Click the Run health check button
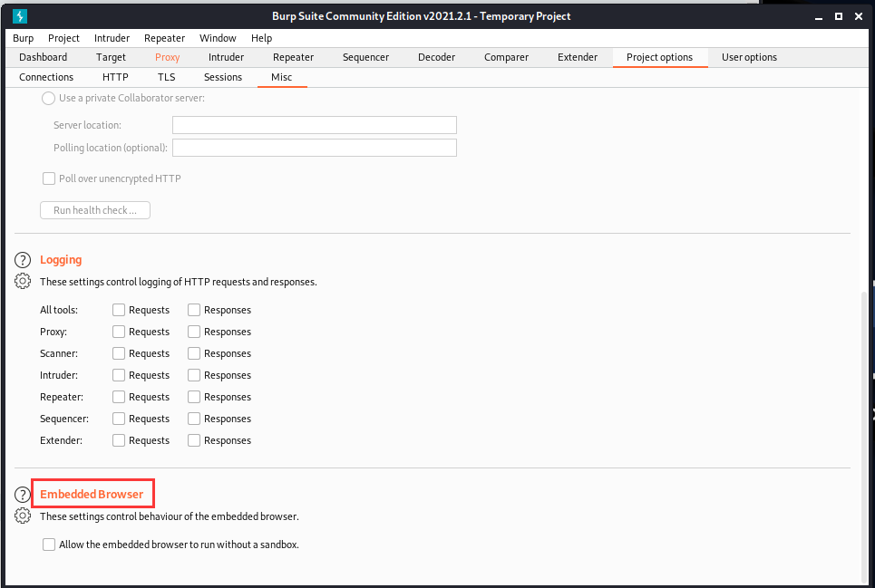 pyautogui.click(x=95, y=210)
